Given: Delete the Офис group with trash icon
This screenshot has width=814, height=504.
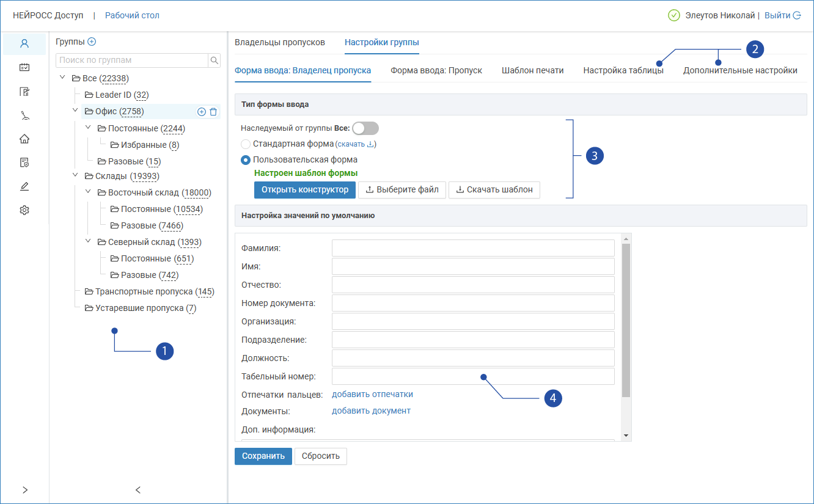Looking at the screenshot, I should [213, 112].
